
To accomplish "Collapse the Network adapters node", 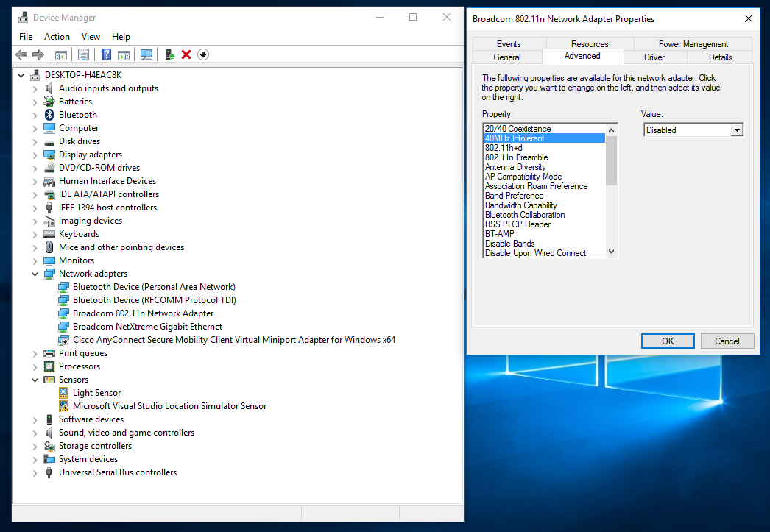I will pyautogui.click(x=34, y=273).
